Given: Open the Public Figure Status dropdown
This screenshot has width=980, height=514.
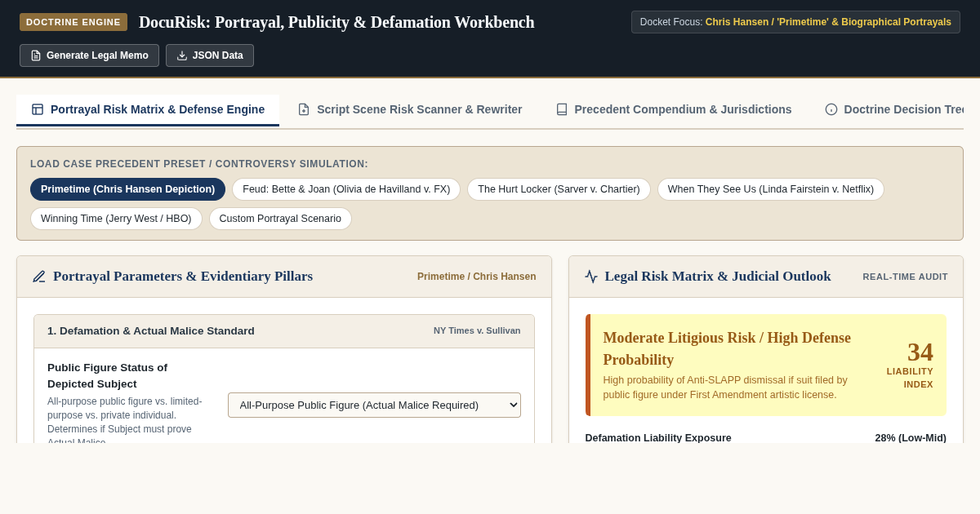Looking at the screenshot, I should click(x=374, y=405).
